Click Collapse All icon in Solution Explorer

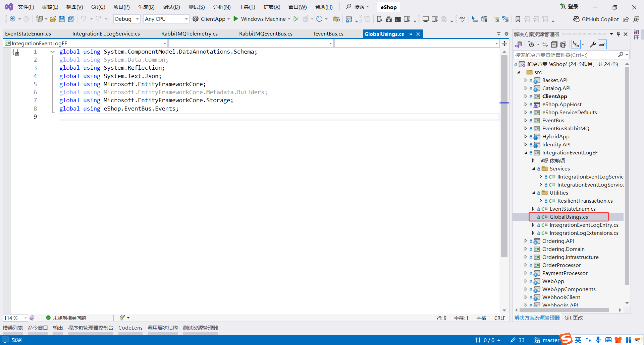(x=554, y=45)
